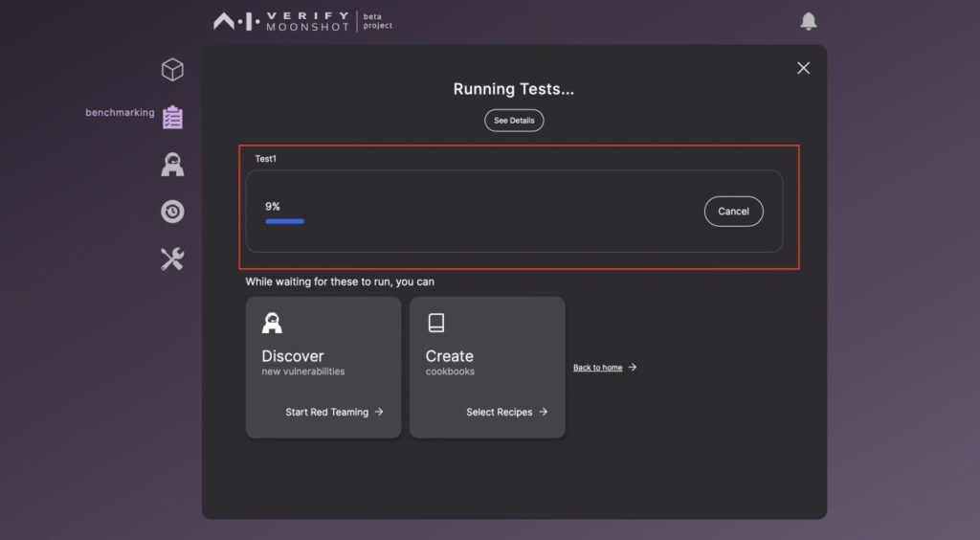The width and height of the screenshot is (980, 540).
Task: Click the blue 9% progress bar
Action: (284, 221)
